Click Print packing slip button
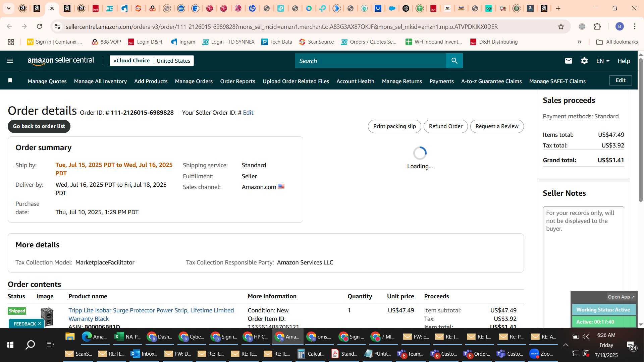 [x=394, y=126]
